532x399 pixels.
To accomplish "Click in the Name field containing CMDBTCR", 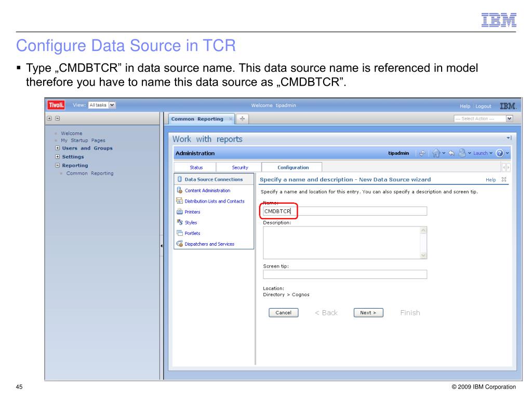I will (345, 211).
